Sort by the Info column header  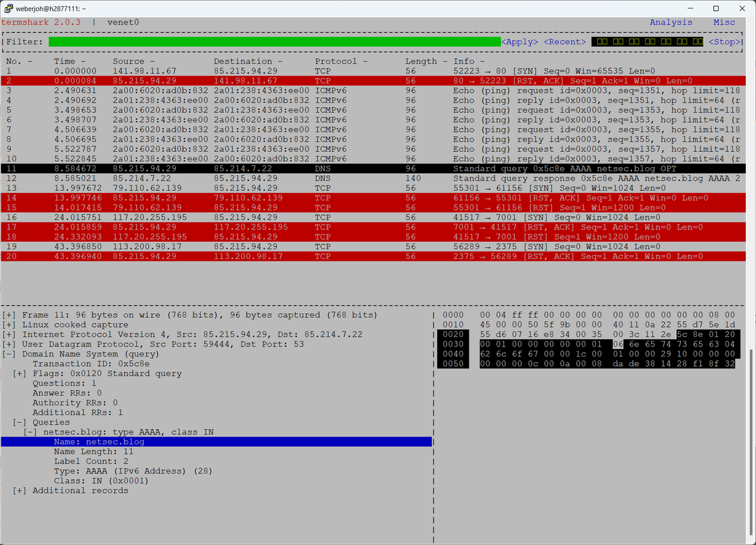(x=469, y=61)
